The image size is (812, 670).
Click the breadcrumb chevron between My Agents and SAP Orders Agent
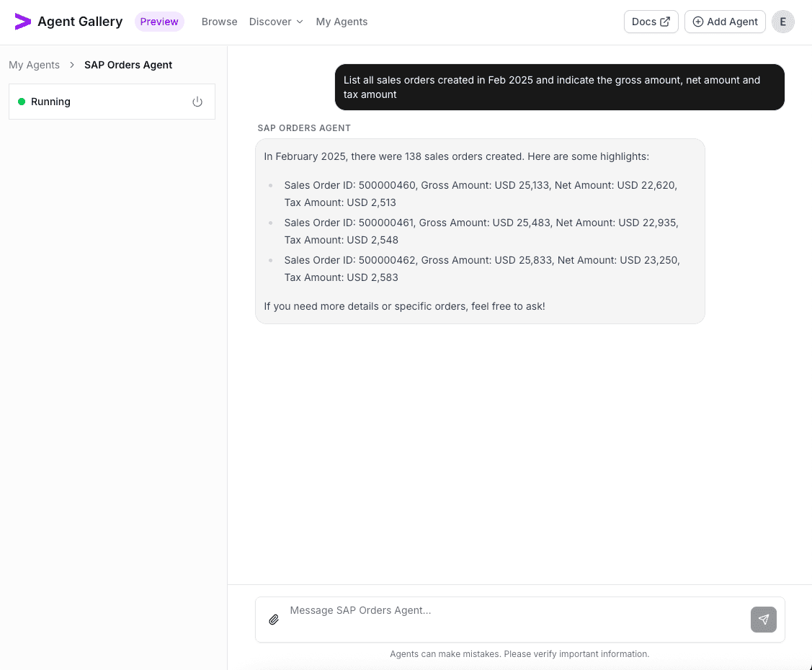(72, 65)
